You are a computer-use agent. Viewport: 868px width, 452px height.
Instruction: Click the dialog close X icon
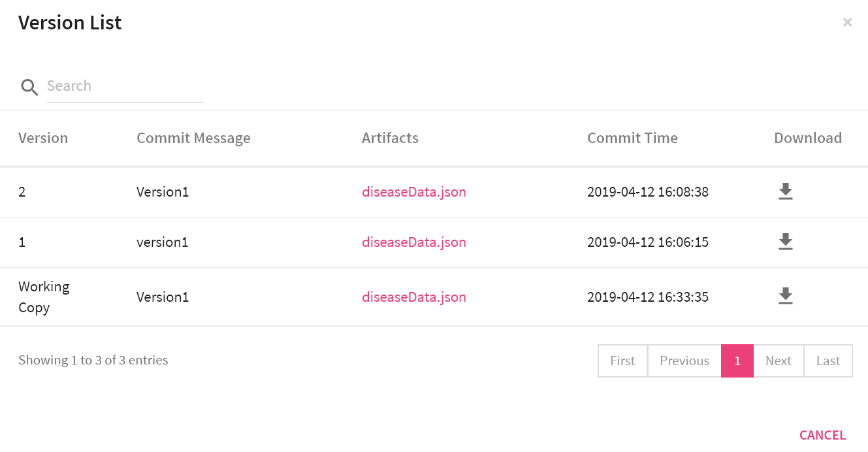(x=847, y=22)
